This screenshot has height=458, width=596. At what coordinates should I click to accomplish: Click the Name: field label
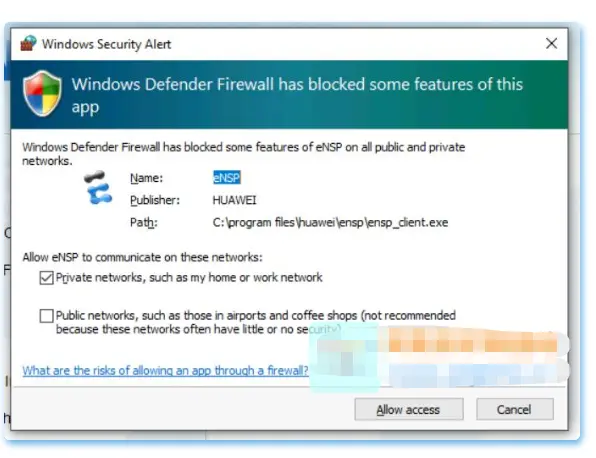(146, 178)
